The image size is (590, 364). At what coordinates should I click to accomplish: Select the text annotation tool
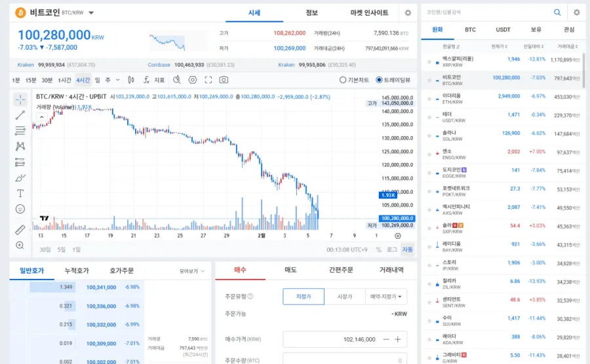click(x=20, y=193)
